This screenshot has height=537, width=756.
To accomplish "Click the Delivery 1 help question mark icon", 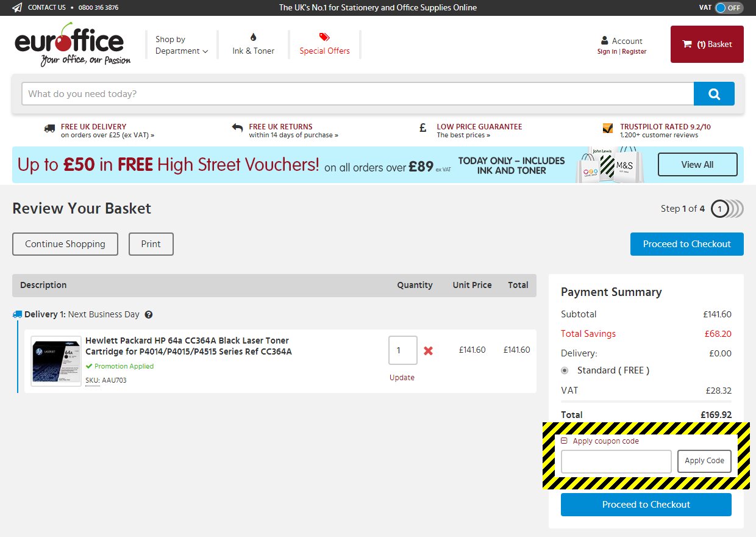I will [149, 315].
